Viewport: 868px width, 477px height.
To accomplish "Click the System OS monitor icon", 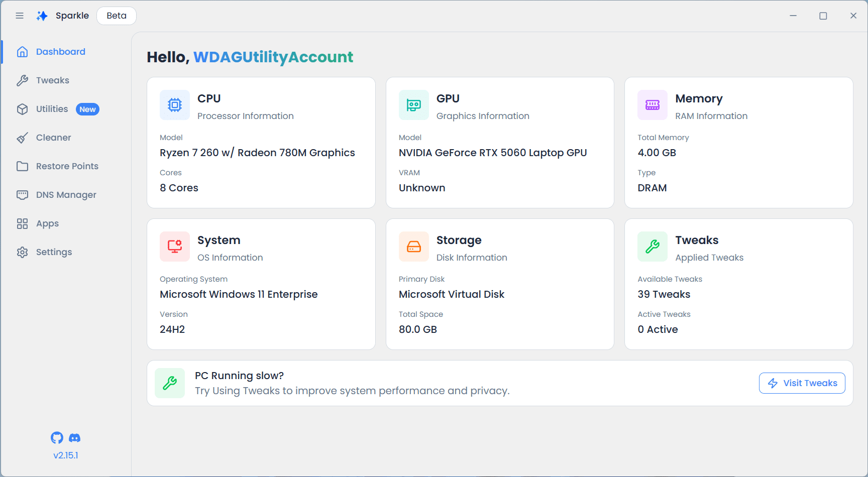I will (x=175, y=247).
